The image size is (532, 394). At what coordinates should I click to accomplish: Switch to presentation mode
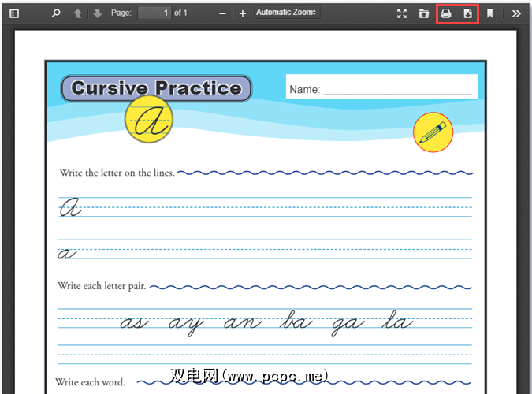point(402,13)
